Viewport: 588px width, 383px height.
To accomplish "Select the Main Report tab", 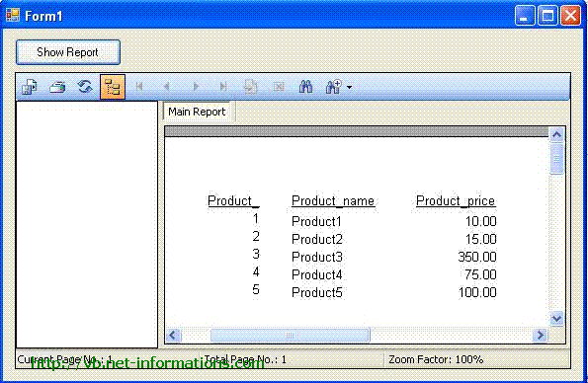I will point(197,112).
